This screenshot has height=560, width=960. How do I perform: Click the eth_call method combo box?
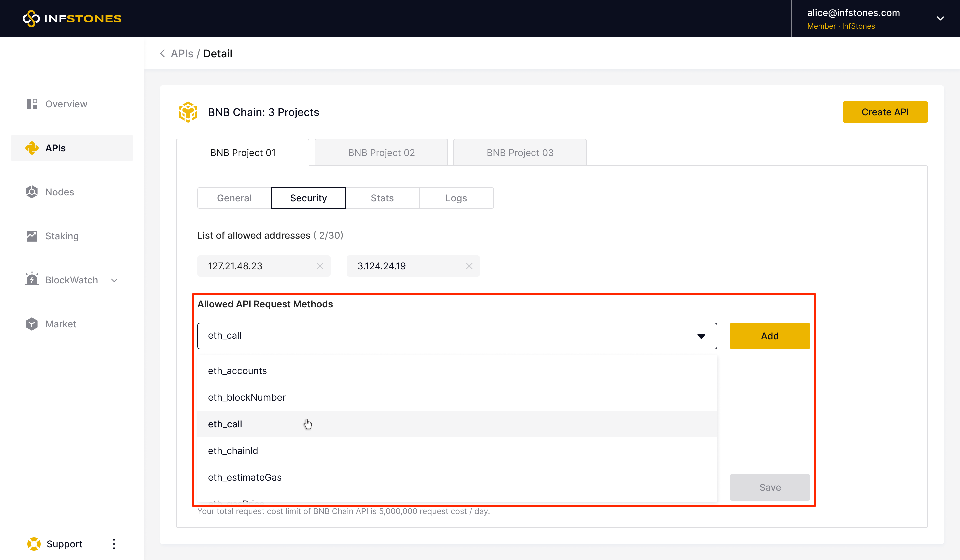(x=457, y=336)
